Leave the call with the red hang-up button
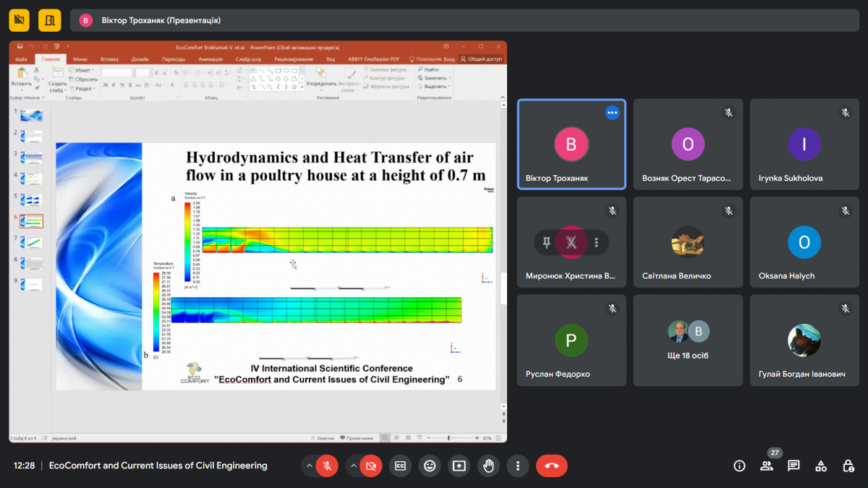This screenshot has height=488, width=868. point(551,466)
